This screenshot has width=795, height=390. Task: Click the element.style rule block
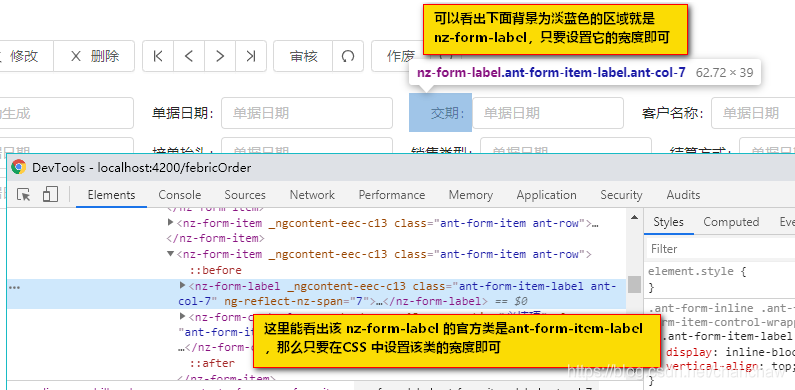(x=720, y=279)
